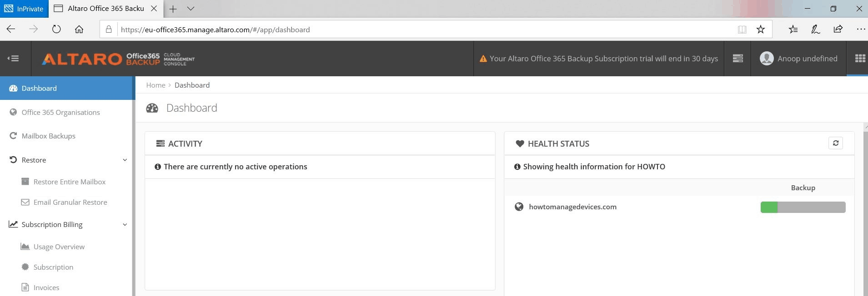Add this page to favorites with the star icon

tap(760, 30)
